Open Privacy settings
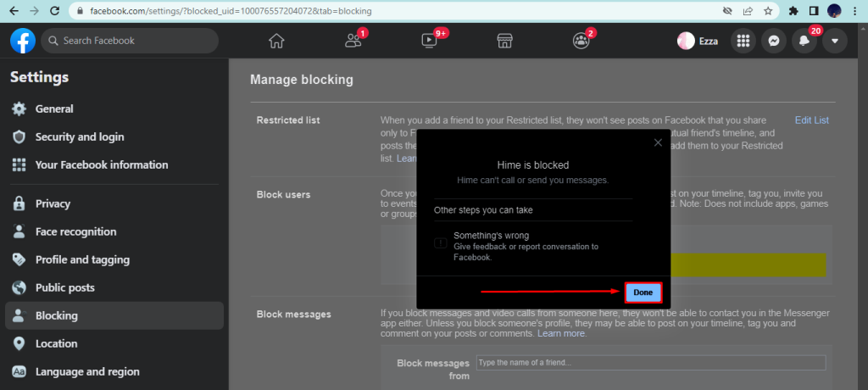Viewport: 868px width, 390px height. tap(114, 203)
